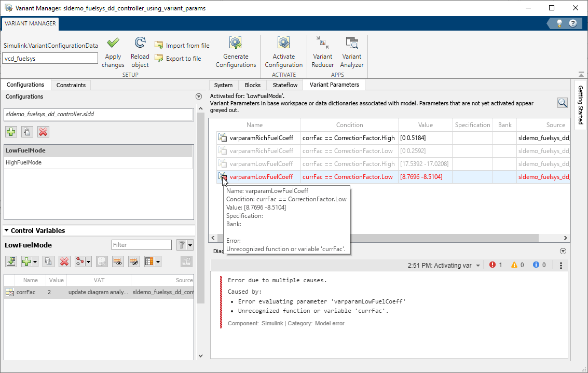Click the control variables Filter field
The image size is (588, 373).
141,245
